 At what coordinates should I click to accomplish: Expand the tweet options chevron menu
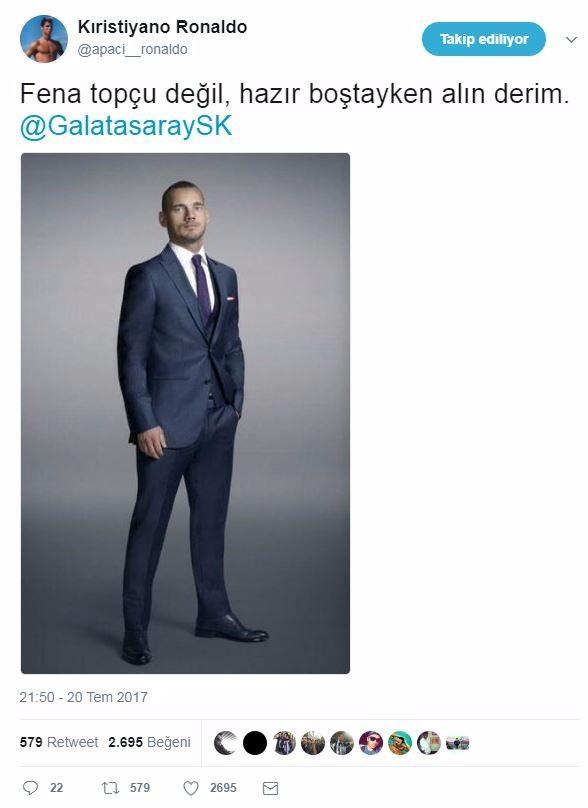(x=572, y=39)
